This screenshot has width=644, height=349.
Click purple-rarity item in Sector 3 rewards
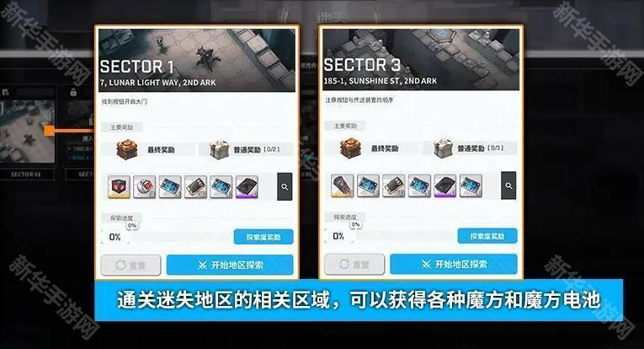pyautogui.click(x=444, y=185)
